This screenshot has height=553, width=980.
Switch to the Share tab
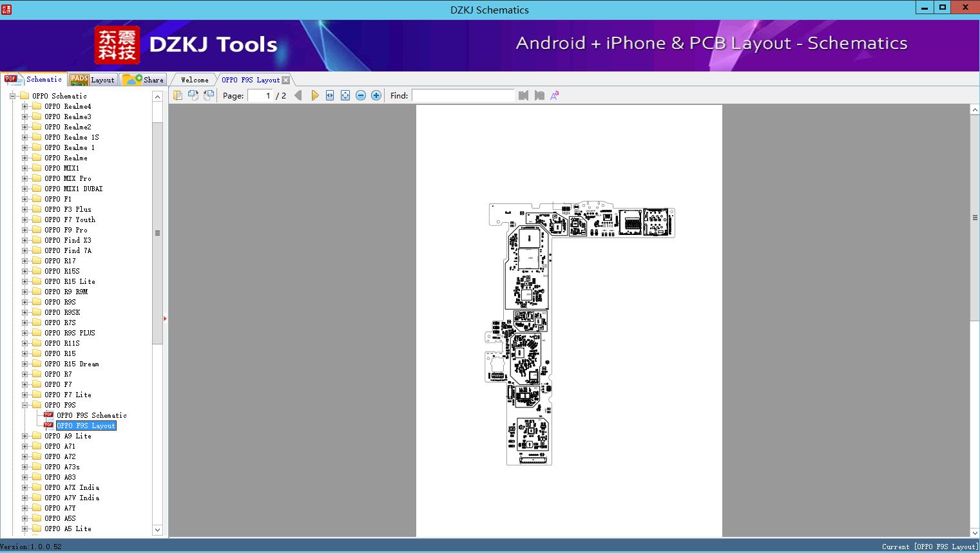[143, 79]
